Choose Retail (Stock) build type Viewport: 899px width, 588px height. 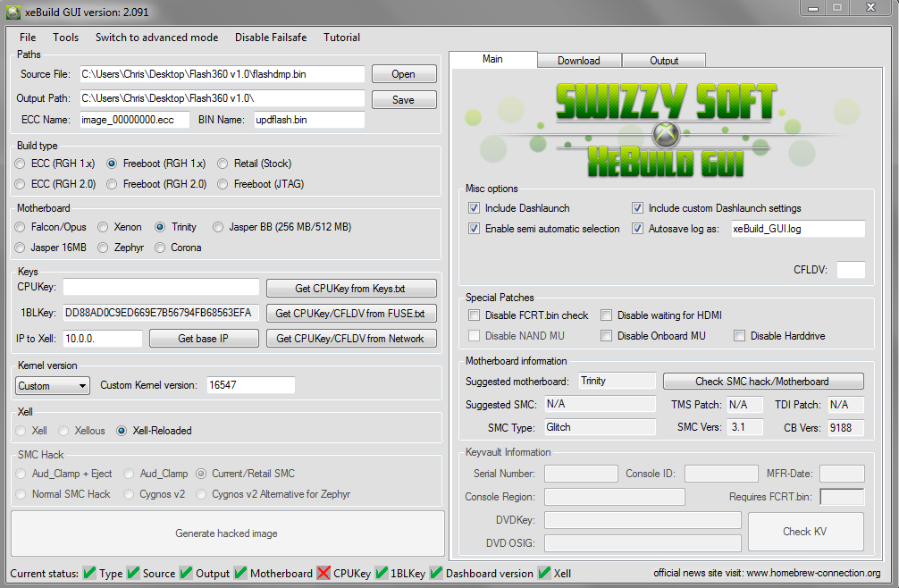(255, 164)
